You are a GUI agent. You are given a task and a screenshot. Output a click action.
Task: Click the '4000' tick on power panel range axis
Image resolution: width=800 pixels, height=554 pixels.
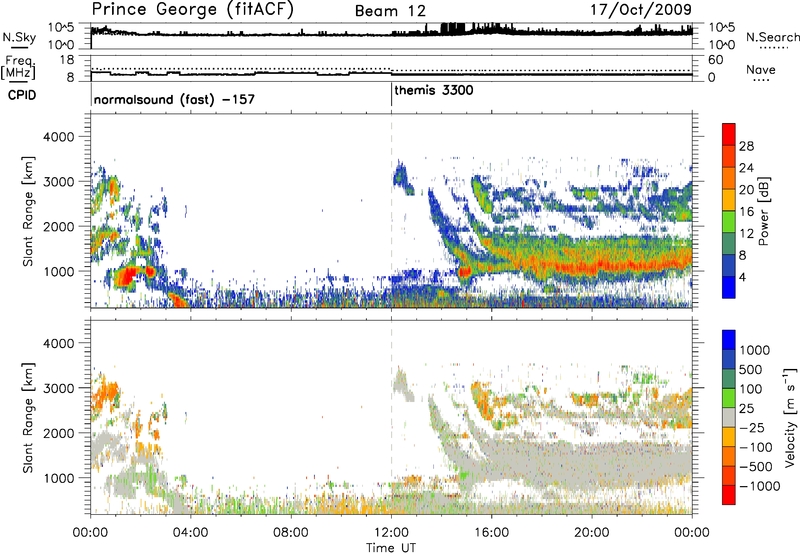58,137
